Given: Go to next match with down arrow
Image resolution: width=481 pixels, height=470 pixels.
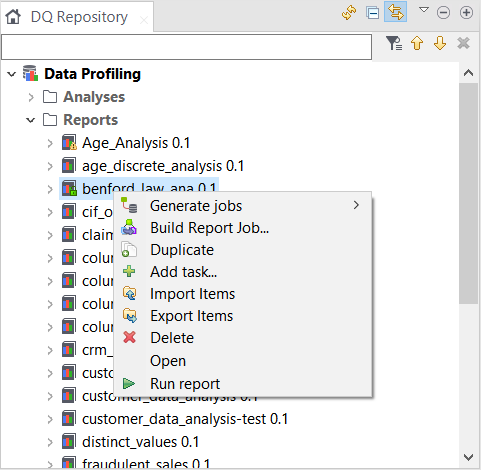Looking at the screenshot, I should point(440,43).
